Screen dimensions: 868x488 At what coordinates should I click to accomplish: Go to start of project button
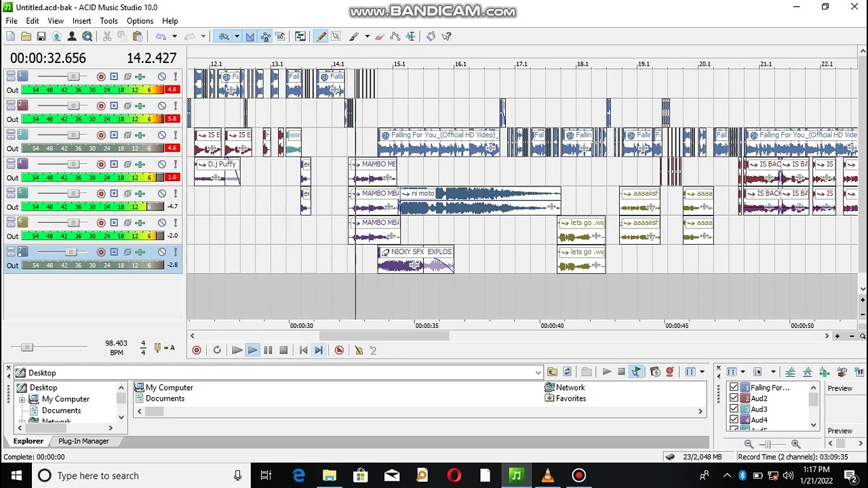[303, 350]
